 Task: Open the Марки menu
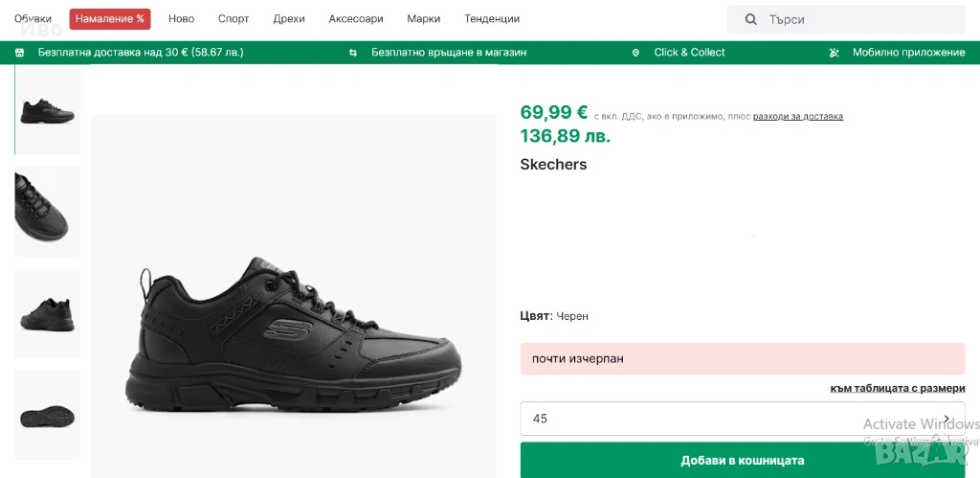pyautogui.click(x=424, y=19)
